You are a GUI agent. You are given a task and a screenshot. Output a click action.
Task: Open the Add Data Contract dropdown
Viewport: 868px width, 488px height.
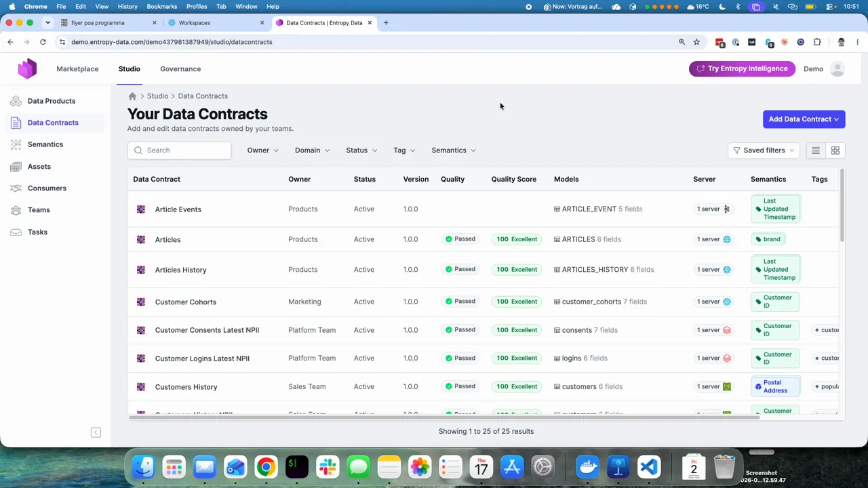point(804,119)
